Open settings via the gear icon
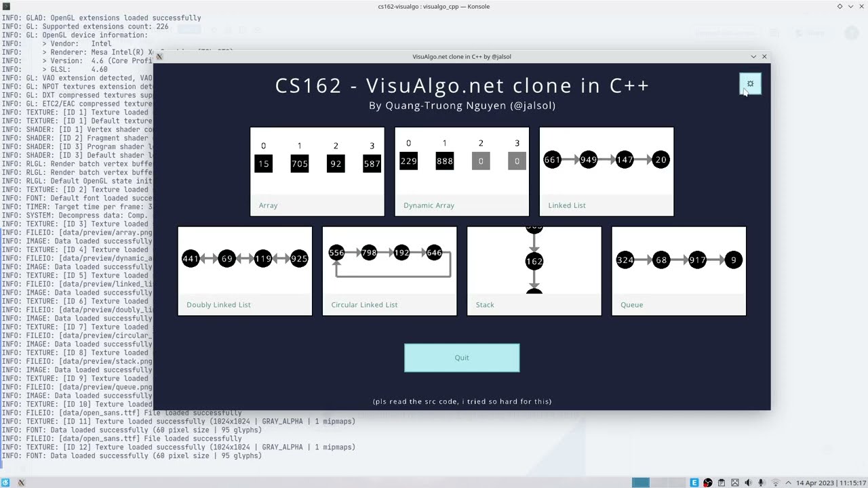The image size is (868, 488). (x=750, y=84)
